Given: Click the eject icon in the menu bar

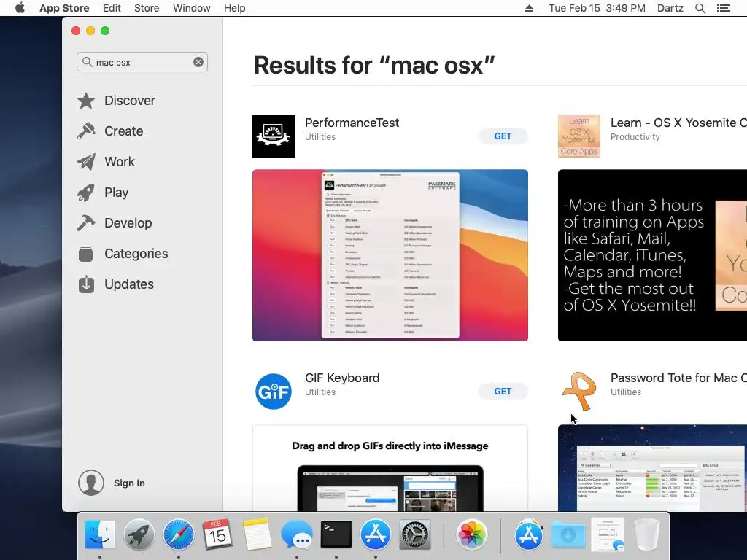Looking at the screenshot, I should (529, 8).
